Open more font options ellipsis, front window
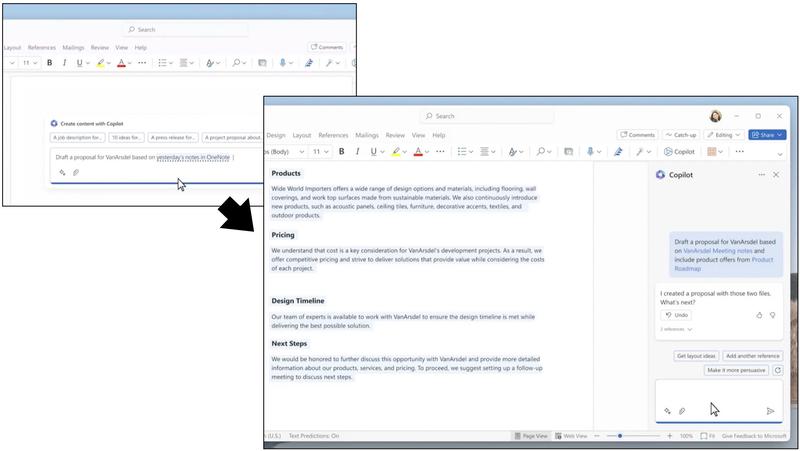Screen dimensions: 800x451 (440, 152)
